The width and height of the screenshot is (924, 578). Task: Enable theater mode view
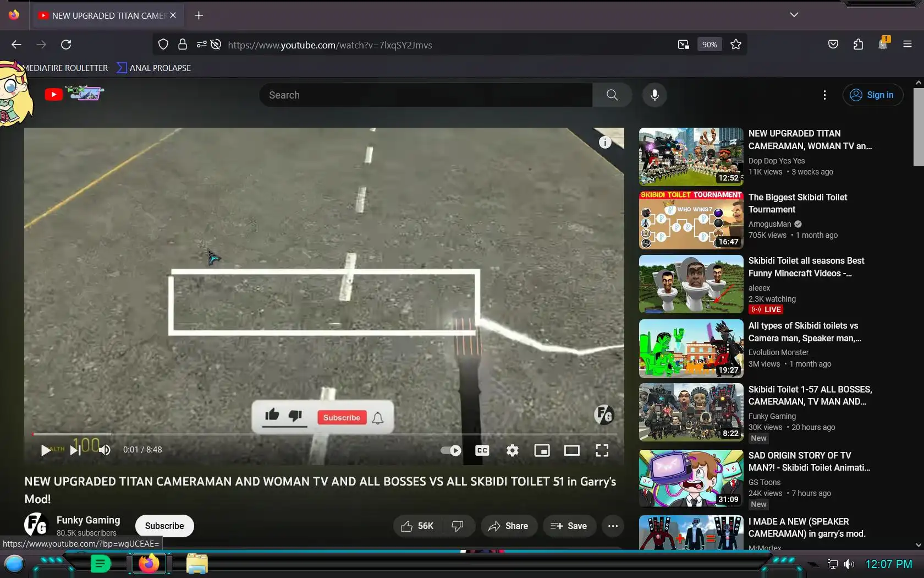tap(572, 450)
